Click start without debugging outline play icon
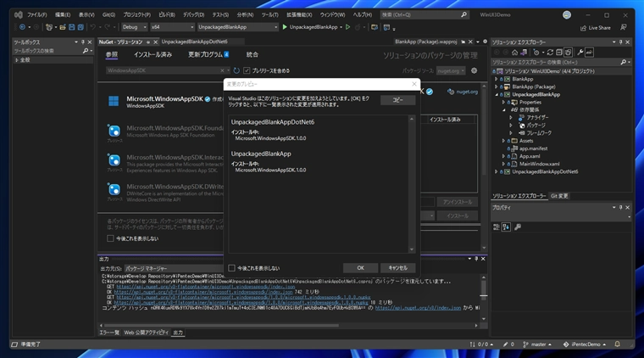Image resolution: width=644 pixels, height=358 pixels. (348, 27)
